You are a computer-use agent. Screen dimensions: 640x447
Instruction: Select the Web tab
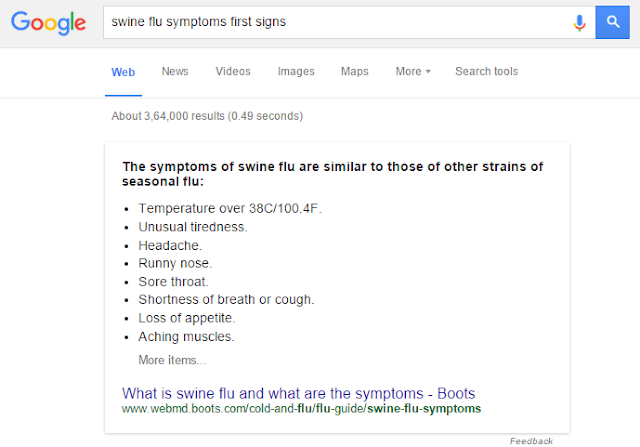point(123,72)
